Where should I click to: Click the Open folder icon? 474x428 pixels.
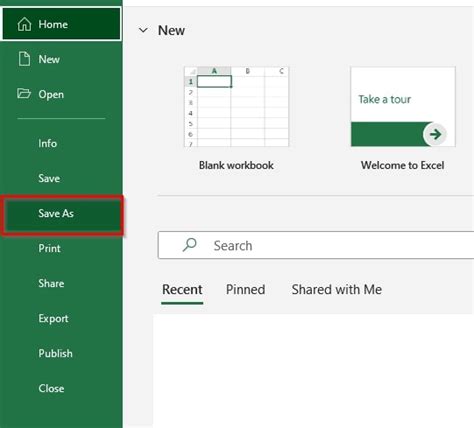pos(24,94)
